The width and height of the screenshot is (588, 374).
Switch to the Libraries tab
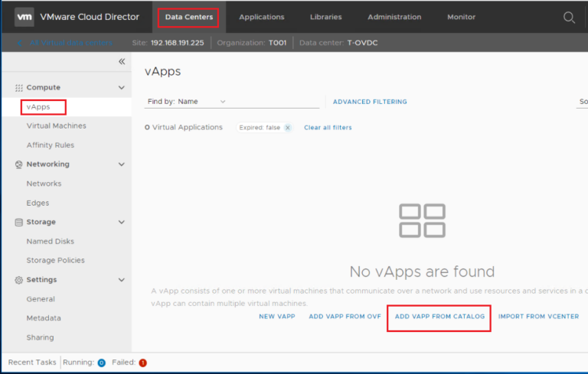click(326, 17)
